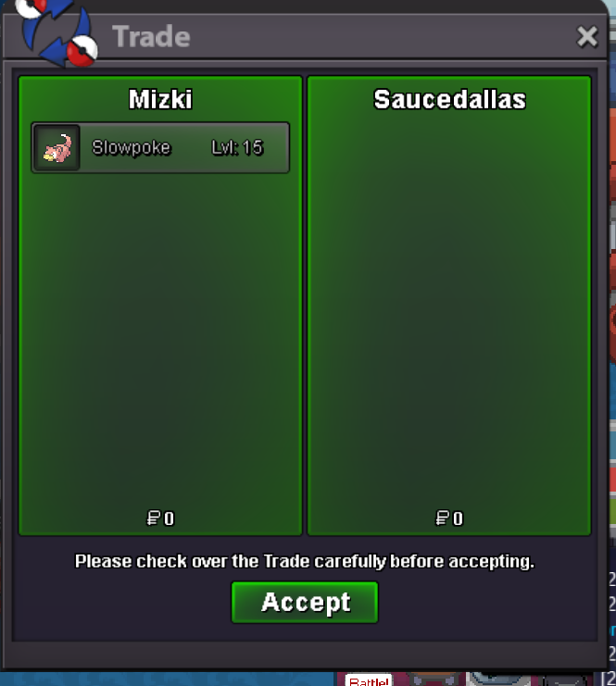Click Mizki's Pokédollar currency icon

[153, 518]
